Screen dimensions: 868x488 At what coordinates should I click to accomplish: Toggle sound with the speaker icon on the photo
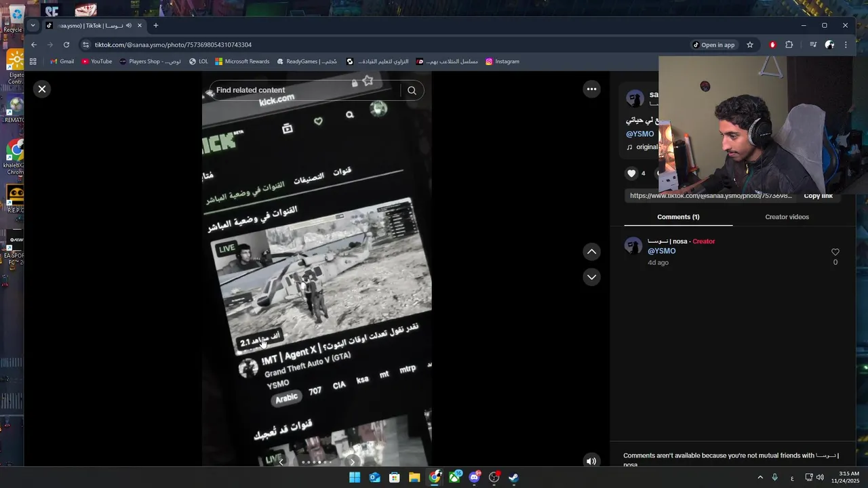[591, 461]
